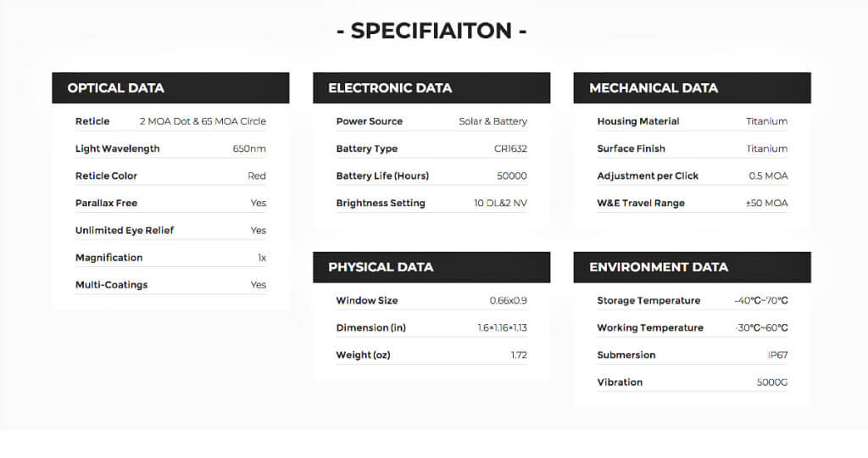Select the CR1632 battery type value
The width and height of the screenshot is (868, 458).
(x=510, y=148)
